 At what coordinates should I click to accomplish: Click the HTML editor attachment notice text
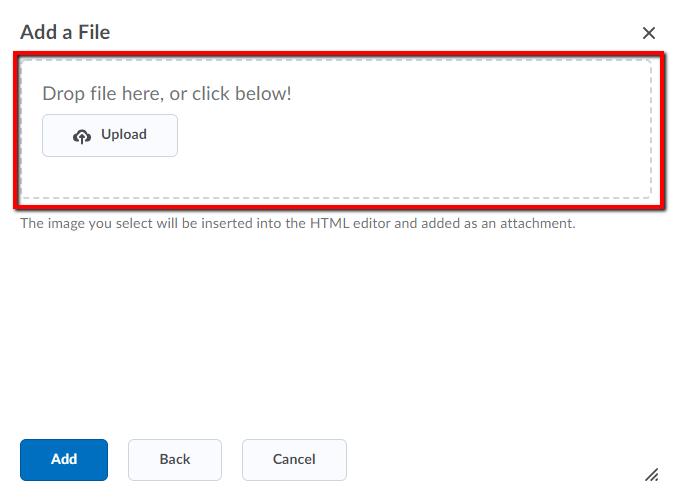coord(298,223)
